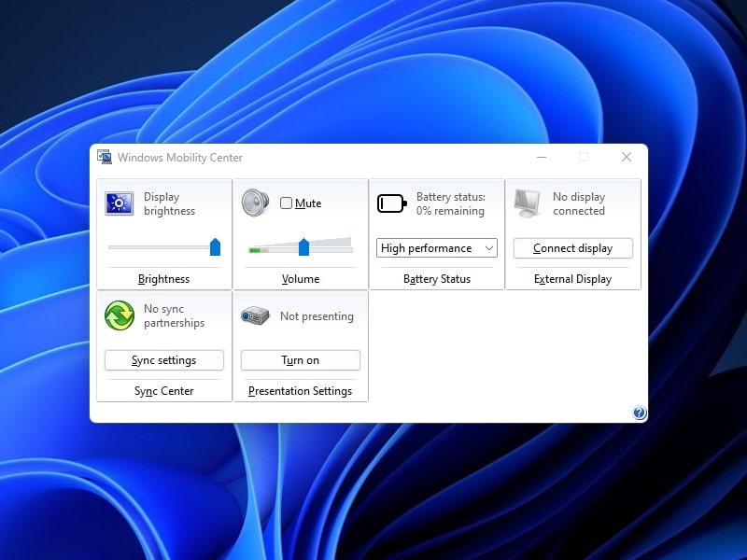Click the Battery Status tile label
The height and width of the screenshot is (560, 747).
(437, 279)
